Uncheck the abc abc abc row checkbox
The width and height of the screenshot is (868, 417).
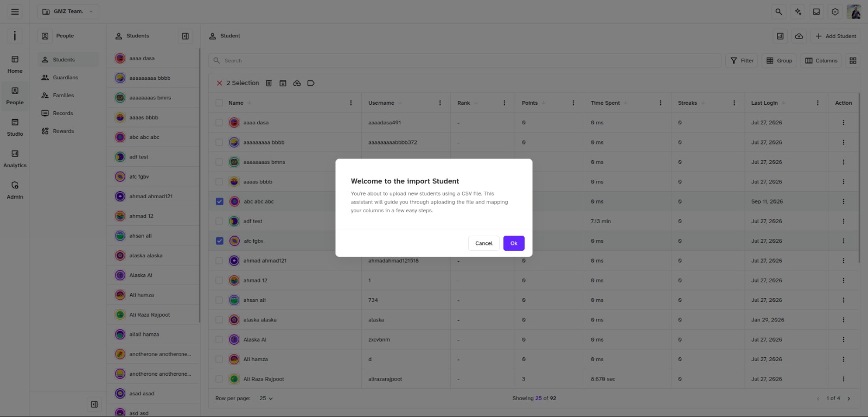[x=219, y=201]
